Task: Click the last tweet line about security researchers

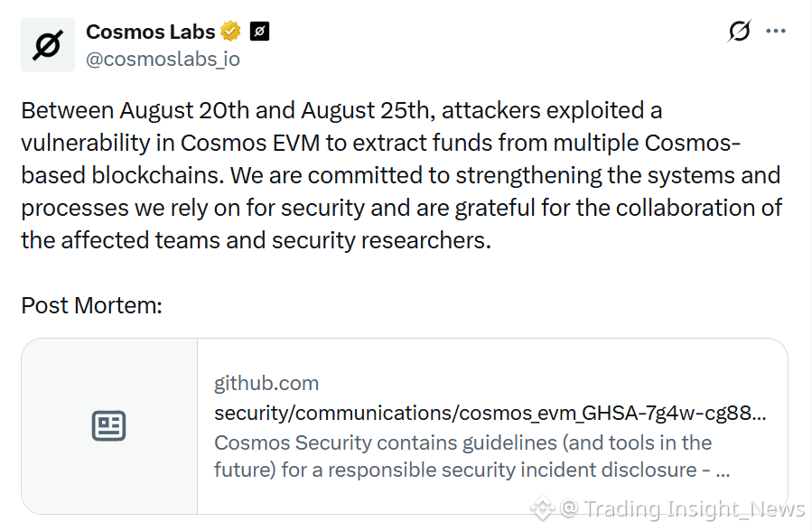Action: coord(256,240)
